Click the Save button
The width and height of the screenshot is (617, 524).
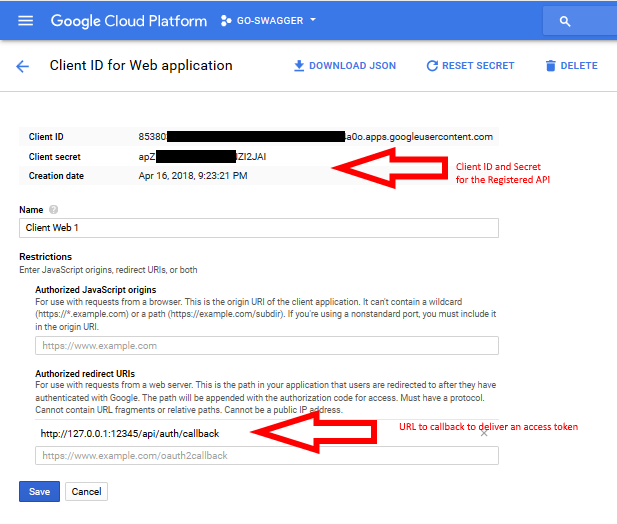click(39, 491)
